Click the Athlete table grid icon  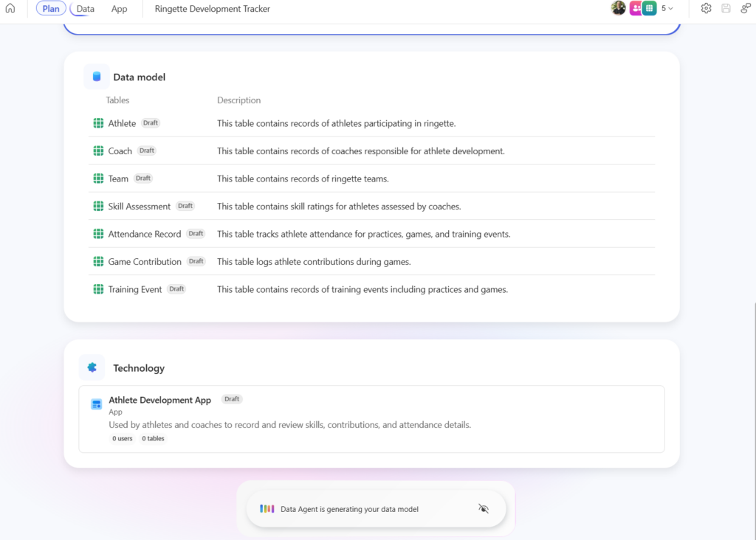point(98,123)
